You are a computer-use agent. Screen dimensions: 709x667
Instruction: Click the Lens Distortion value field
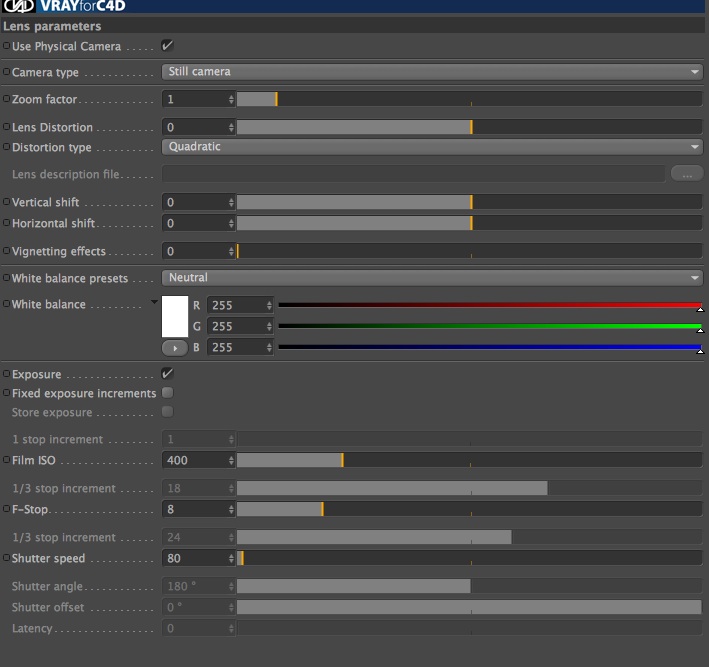(x=195, y=127)
